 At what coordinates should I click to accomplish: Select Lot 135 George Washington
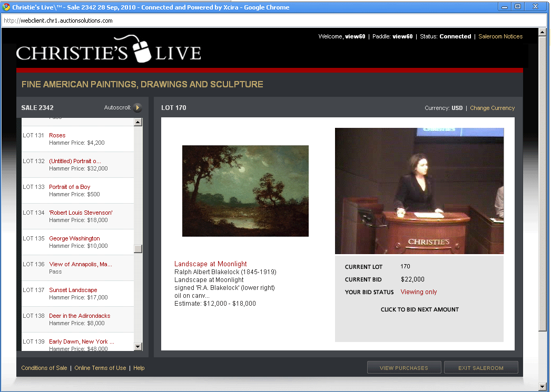point(74,238)
